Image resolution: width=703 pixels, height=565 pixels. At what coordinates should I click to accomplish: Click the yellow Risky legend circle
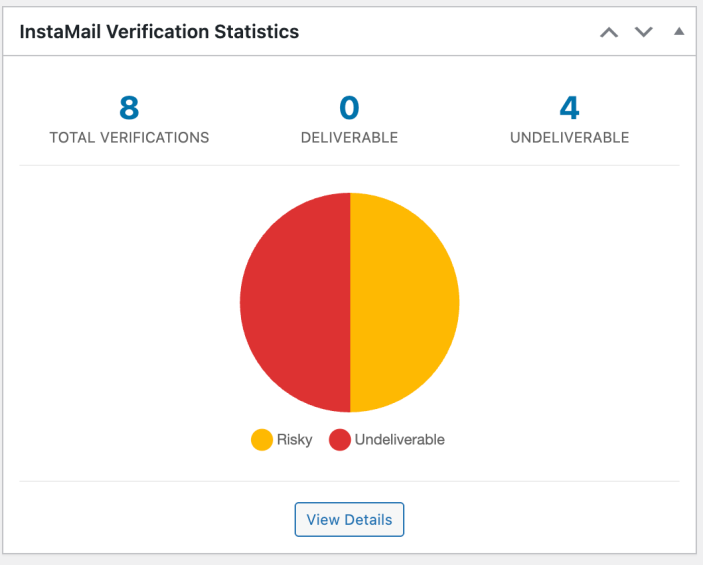click(262, 439)
